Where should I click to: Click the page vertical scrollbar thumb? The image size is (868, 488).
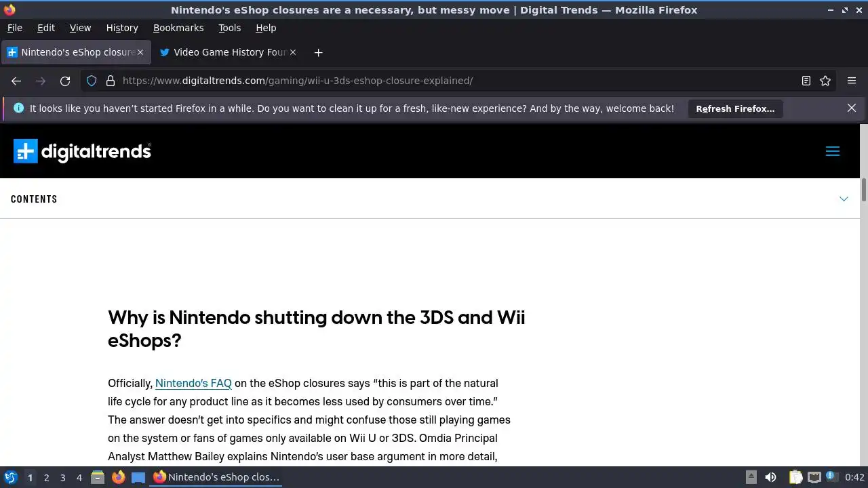(x=864, y=190)
